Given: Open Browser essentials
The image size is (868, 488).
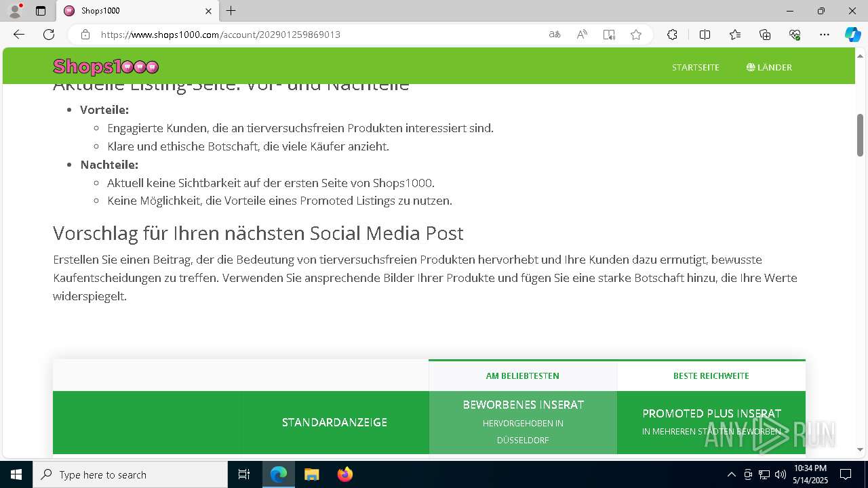Looking at the screenshot, I should tap(795, 35).
